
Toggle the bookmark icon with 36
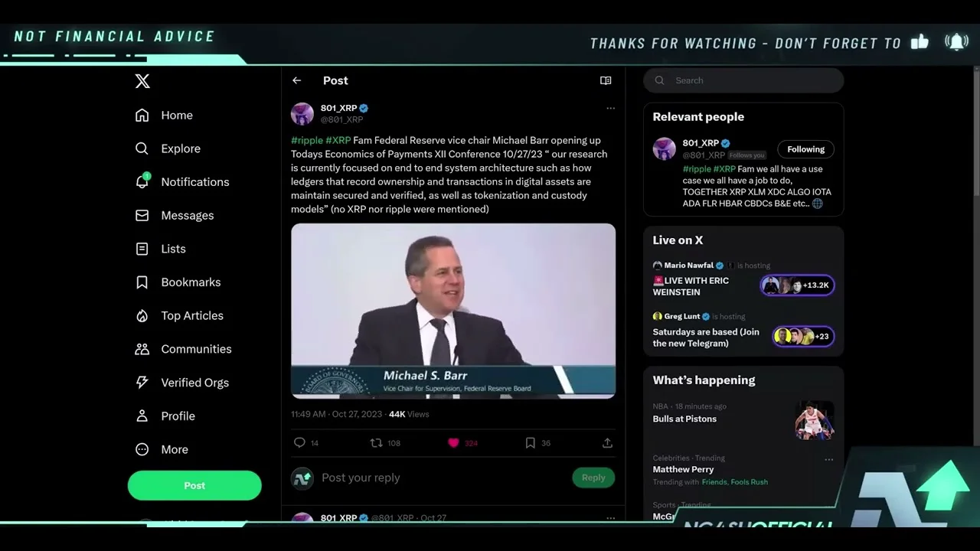point(530,443)
